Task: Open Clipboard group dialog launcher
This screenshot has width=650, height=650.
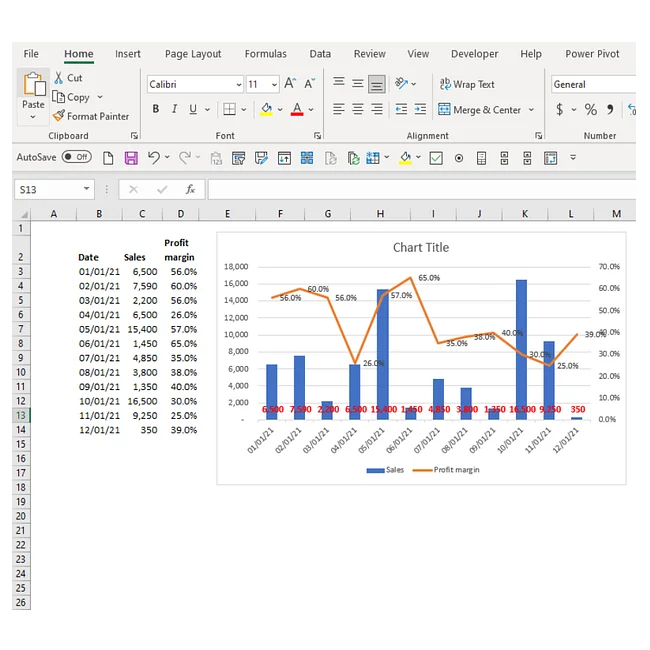Action: pos(134,136)
